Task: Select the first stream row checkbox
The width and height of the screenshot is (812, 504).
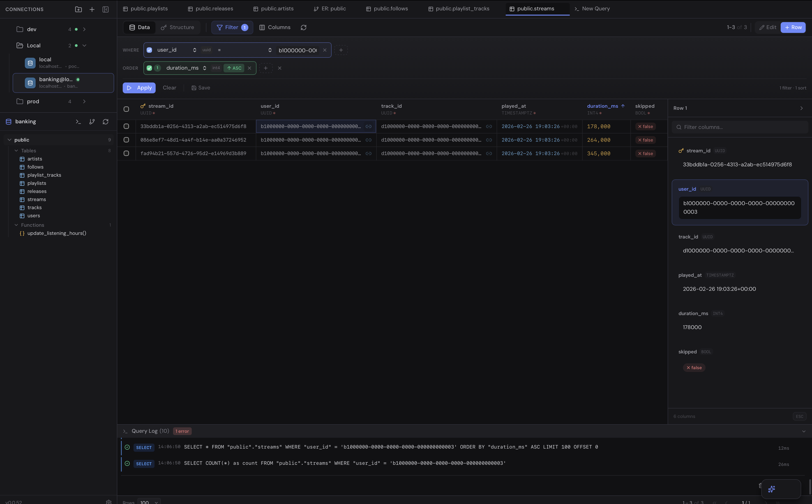Action: tap(126, 126)
